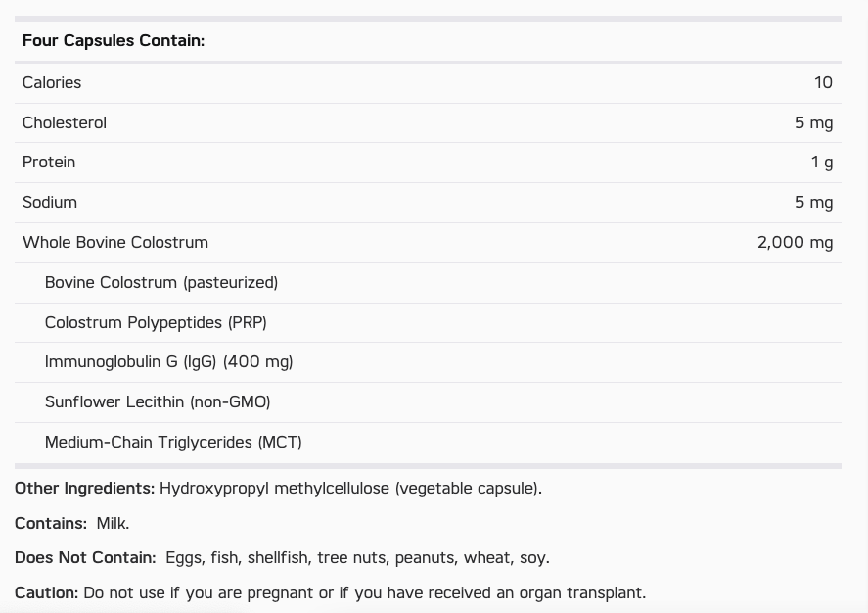Select the Cholesterol row label
Image resolution: width=868 pixels, height=613 pixels.
pyautogui.click(x=65, y=122)
